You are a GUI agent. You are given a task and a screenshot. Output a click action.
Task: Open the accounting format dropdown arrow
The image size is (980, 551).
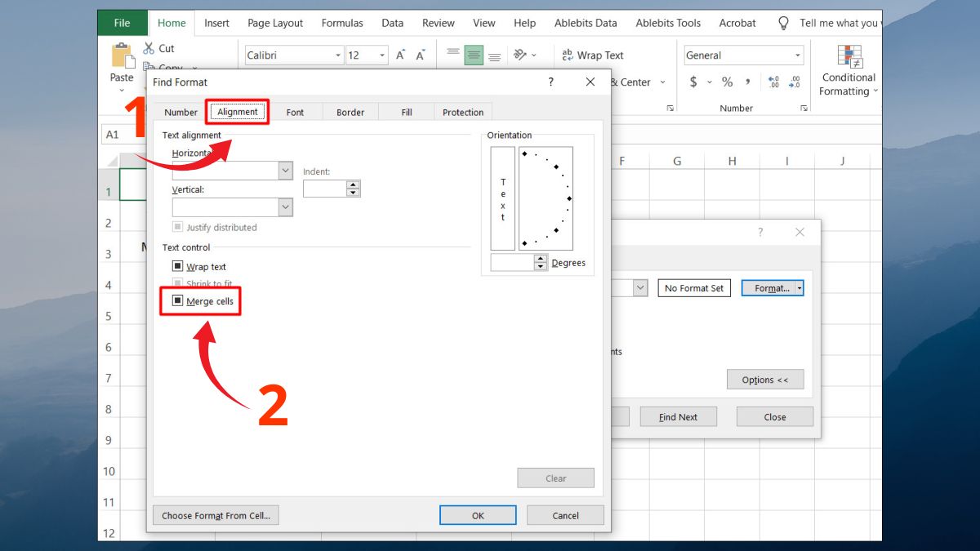click(708, 82)
